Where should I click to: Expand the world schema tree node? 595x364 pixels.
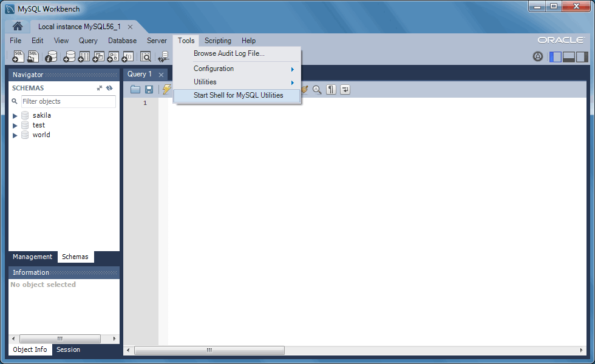(15, 135)
